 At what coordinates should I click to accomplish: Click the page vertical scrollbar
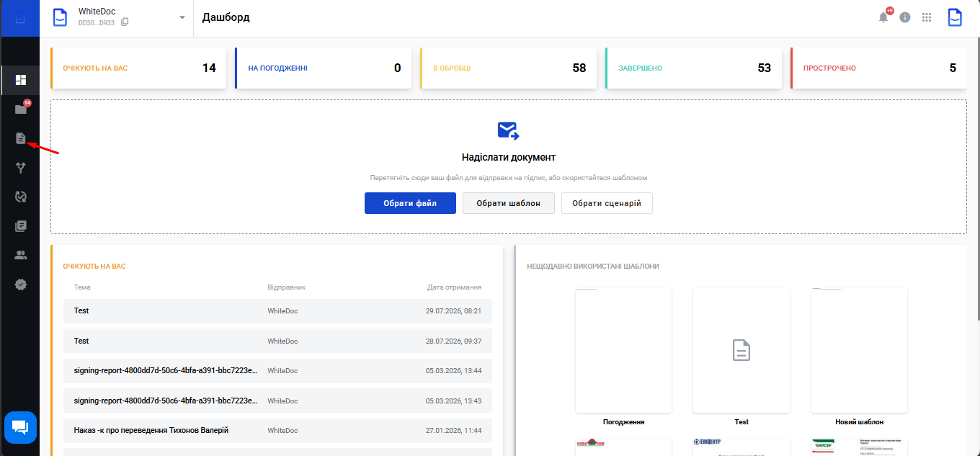coord(977,180)
